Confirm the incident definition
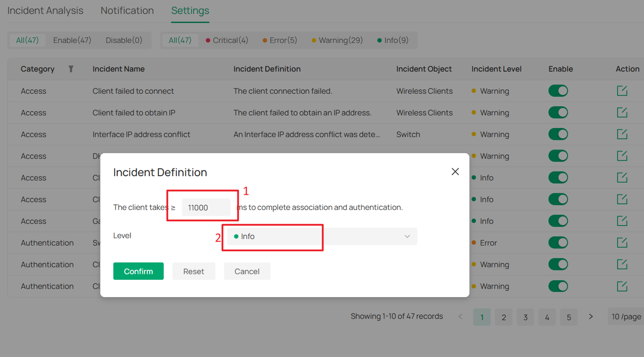Image resolution: width=644 pixels, height=357 pixels. (138, 271)
